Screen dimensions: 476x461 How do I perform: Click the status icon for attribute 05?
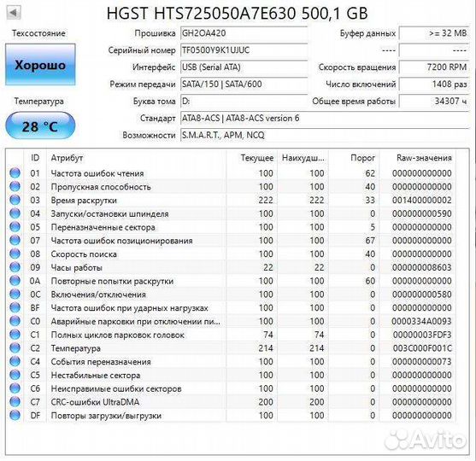[15, 226]
